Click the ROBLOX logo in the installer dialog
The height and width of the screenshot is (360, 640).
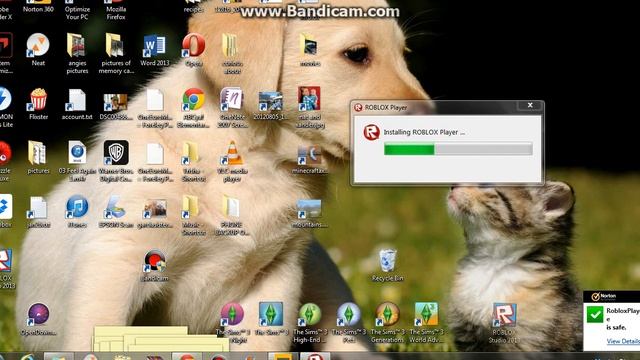(x=371, y=132)
